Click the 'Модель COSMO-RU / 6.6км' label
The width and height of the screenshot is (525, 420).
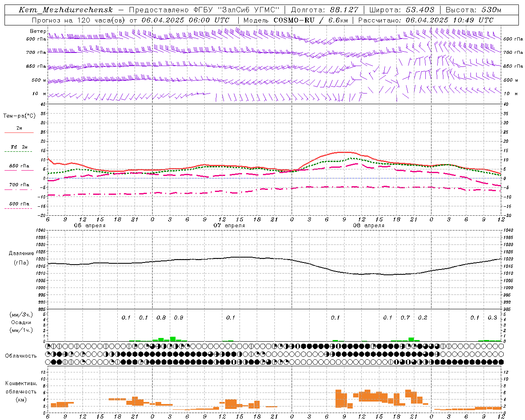[295, 20]
